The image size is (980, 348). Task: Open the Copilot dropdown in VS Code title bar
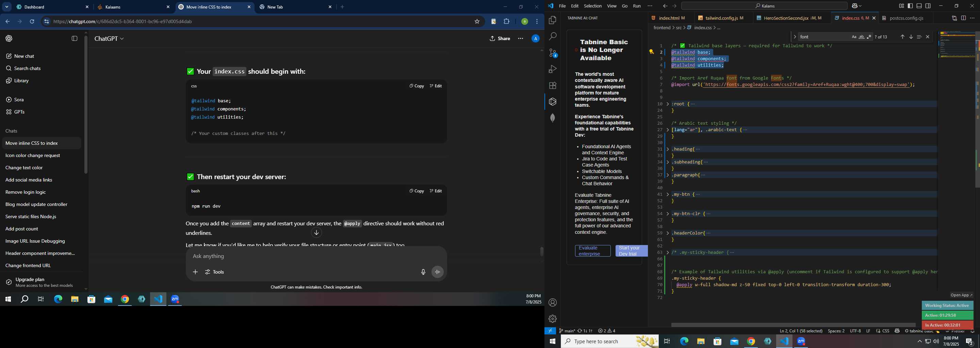tap(857, 6)
